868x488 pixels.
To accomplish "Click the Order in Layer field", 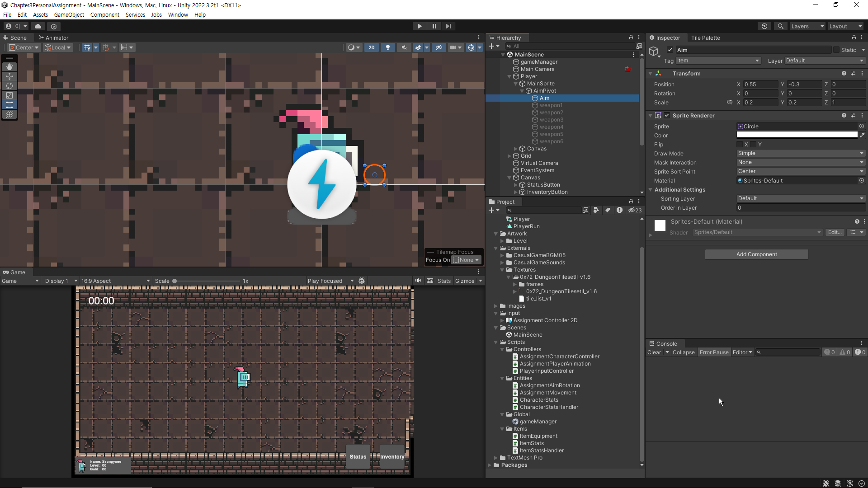I will tap(801, 208).
